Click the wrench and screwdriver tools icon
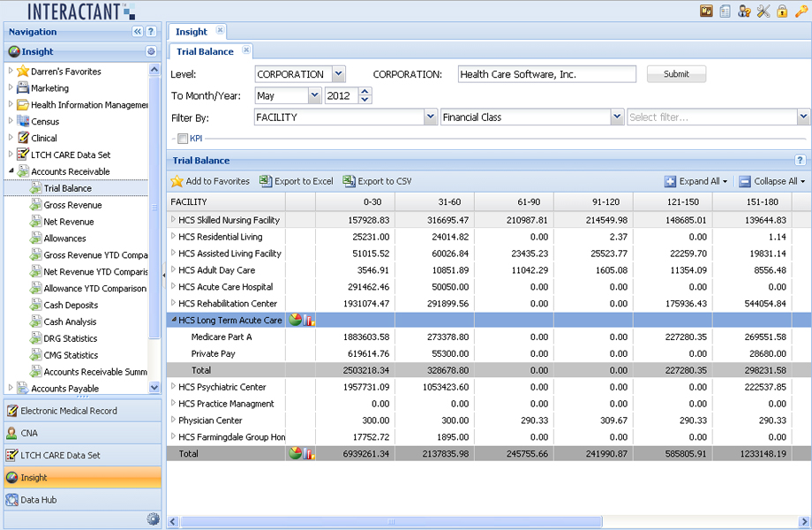The height and width of the screenshot is (530, 812). (763, 11)
